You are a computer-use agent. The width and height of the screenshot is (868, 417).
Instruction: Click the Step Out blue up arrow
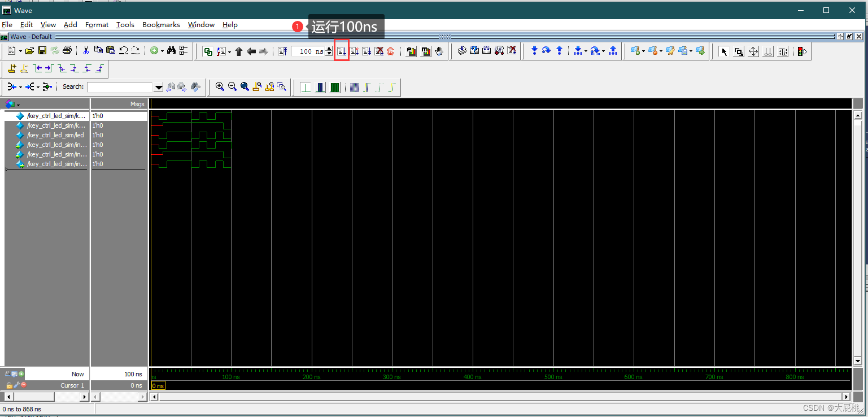click(x=559, y=51)
